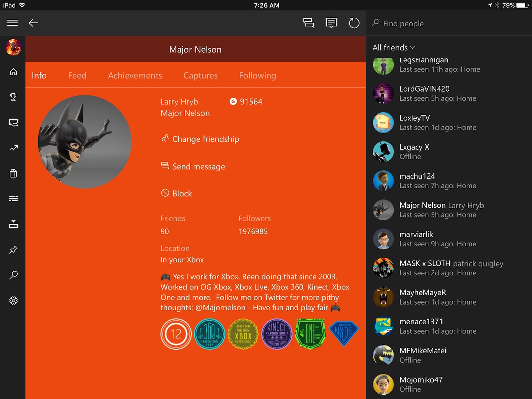Select the NXOE blue diamond badge
Screen dimensions: 532x399
click(344, 333)
